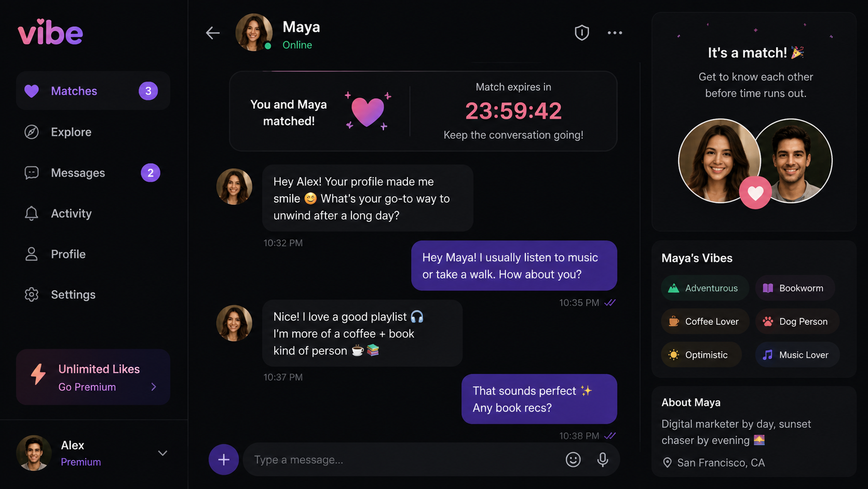
Task: Toggle the Music Lover vibe tag
Action: point(797,354)
